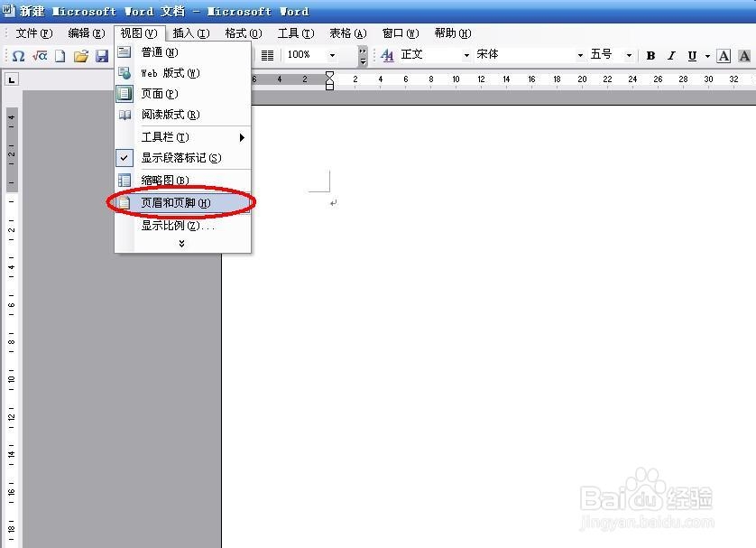Open the Help menu
Screen dimensions: 756x548
pos(453,33)
